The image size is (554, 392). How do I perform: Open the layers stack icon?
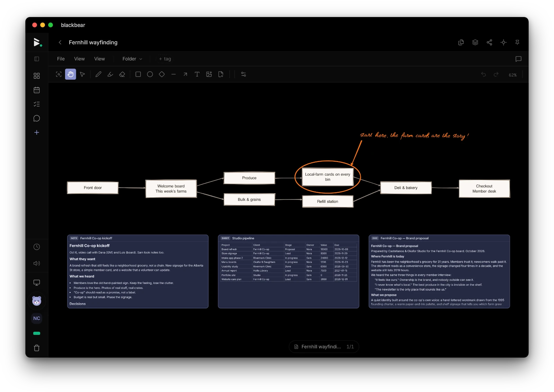475,42
